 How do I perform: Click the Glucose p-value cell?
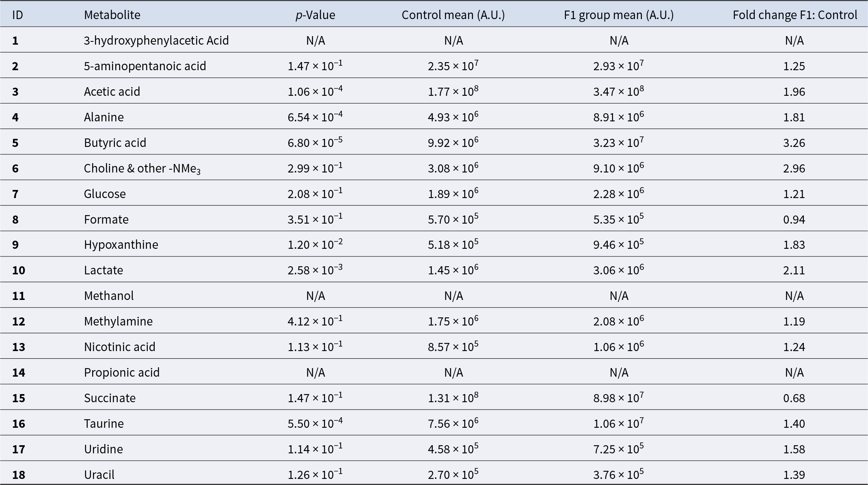point(315,194)
